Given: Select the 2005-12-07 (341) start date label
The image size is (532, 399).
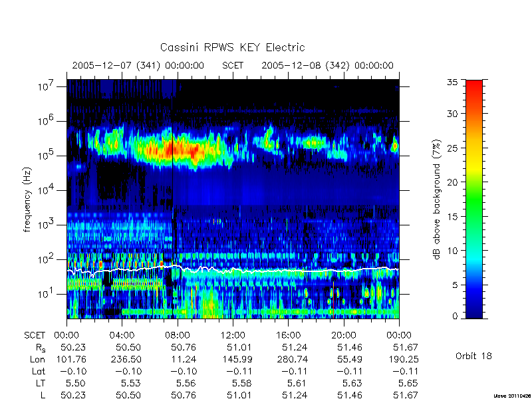Looking at the screenshot, I should point(138,65).
